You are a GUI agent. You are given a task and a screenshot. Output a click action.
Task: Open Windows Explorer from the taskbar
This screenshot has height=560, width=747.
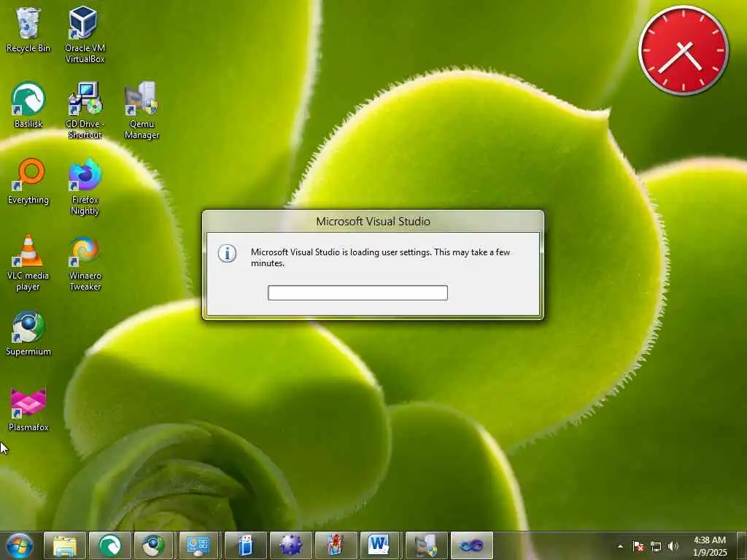click(65, 545)
